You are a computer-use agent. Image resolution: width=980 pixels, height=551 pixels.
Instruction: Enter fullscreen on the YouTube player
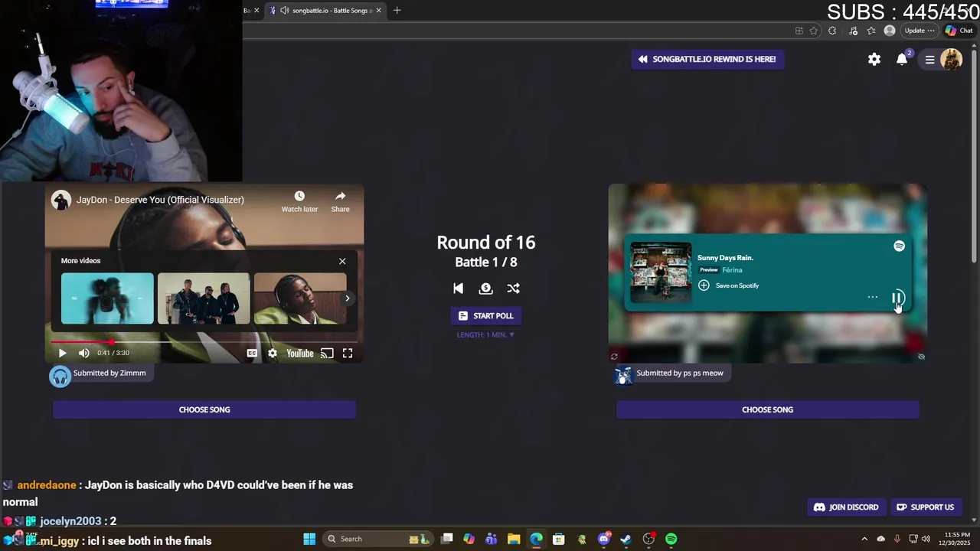[348, 353]
